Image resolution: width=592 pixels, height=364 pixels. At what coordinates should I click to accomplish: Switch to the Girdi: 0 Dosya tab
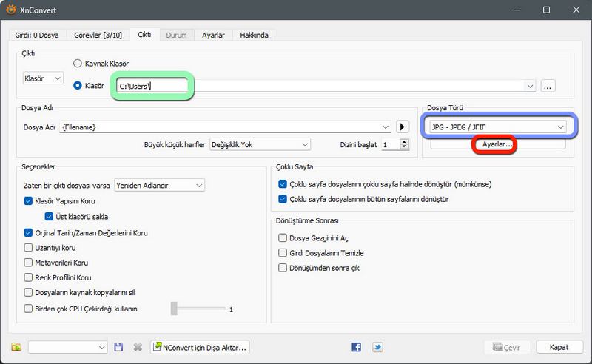[x=37, y=35]
